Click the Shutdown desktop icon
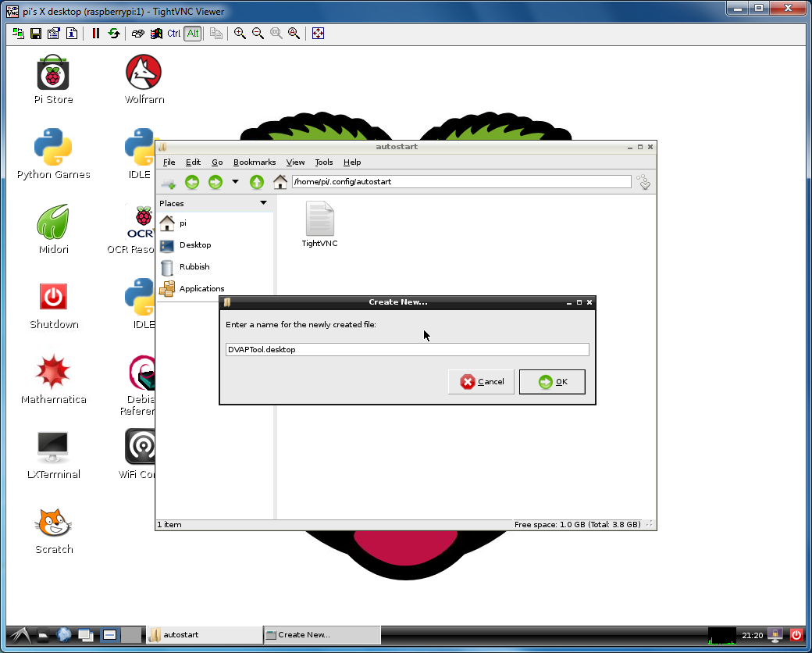This screenshot has width=812, height=653. click(53, 305)
